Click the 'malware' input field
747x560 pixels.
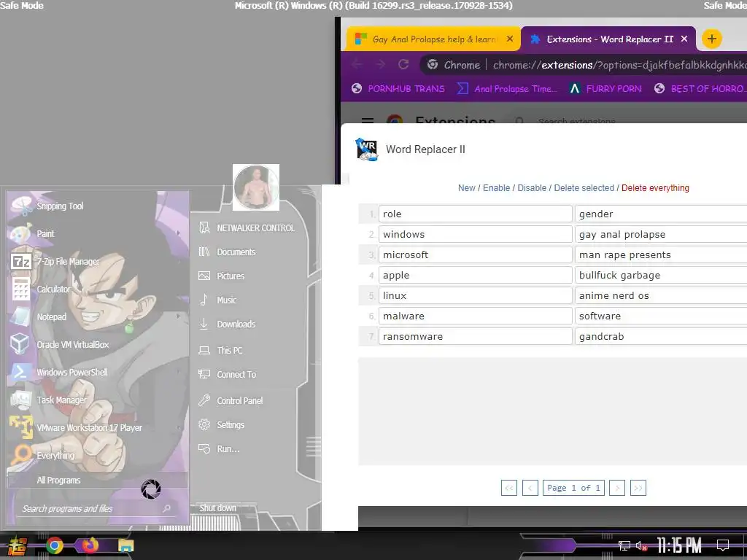[x=476, y=316]
